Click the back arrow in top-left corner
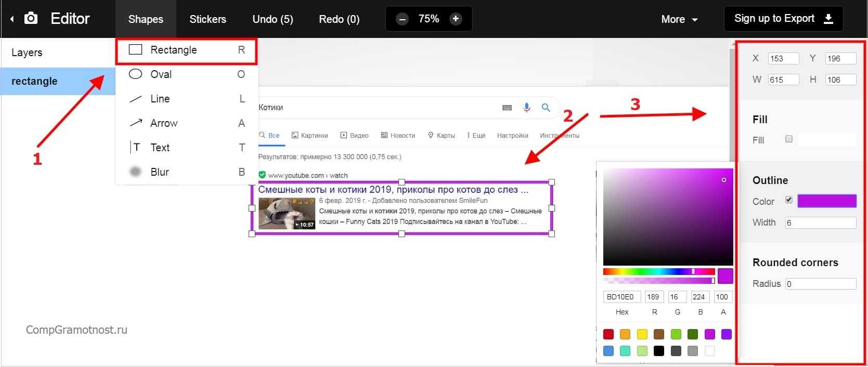The height and width of the screenshot is (367, 868). coord(12,19)
